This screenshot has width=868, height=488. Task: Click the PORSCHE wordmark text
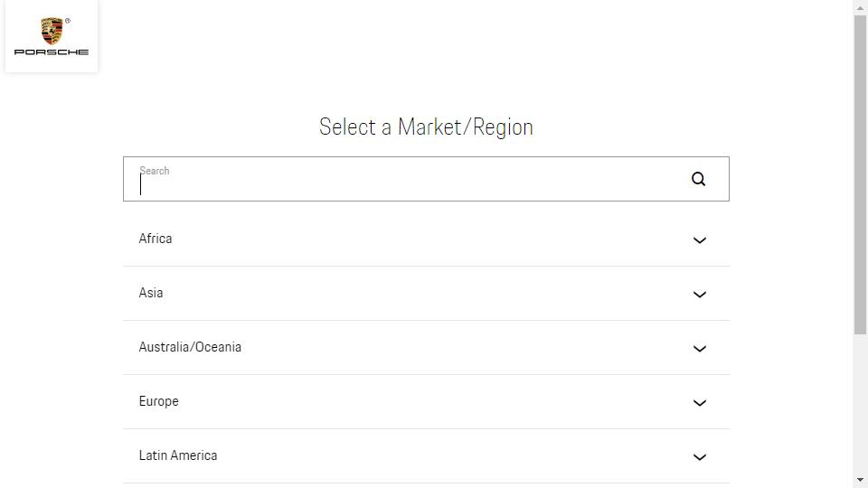click(52, 52)
